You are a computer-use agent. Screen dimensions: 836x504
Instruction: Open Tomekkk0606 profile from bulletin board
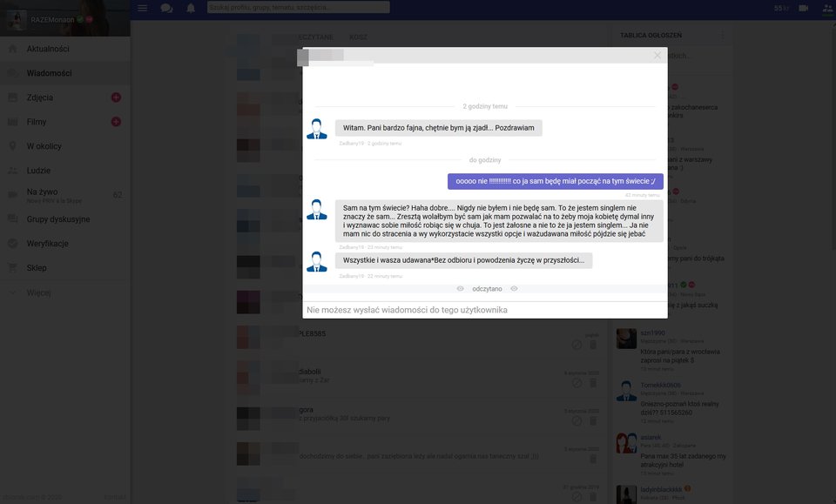[661, 385]
